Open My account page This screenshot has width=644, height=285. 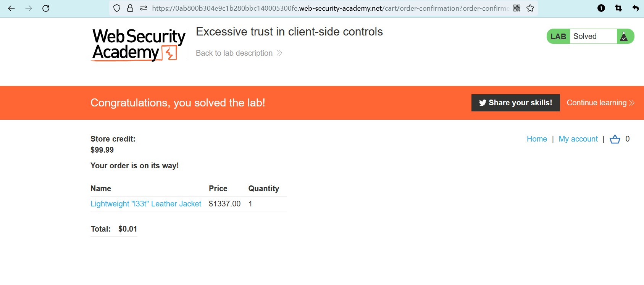click(x=578, y=139)
